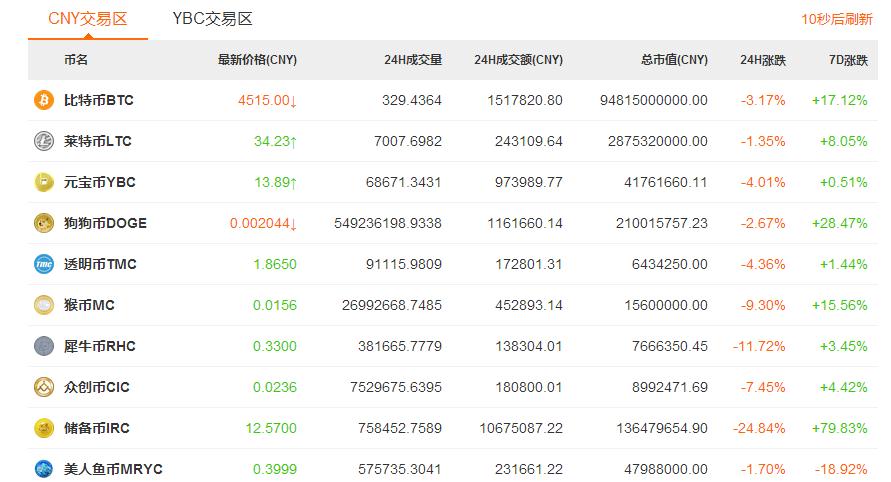Open the 比特币BTC market link
The image size is (891, 482).
[98, 101]
